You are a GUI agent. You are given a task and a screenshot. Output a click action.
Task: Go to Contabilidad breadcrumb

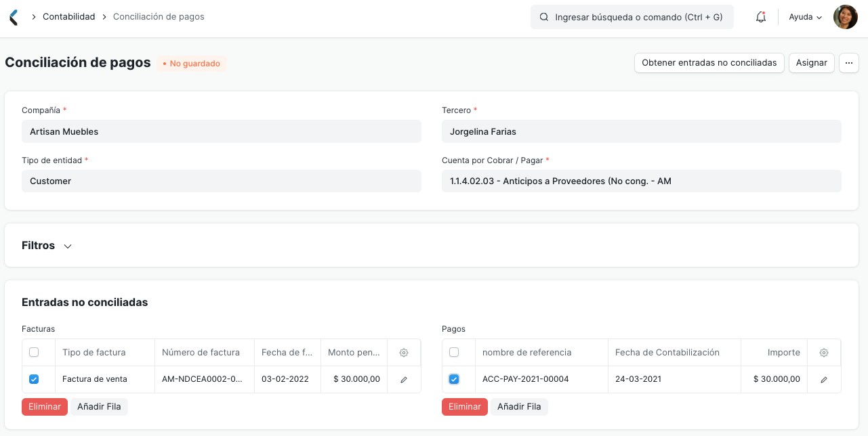point(69,16)
